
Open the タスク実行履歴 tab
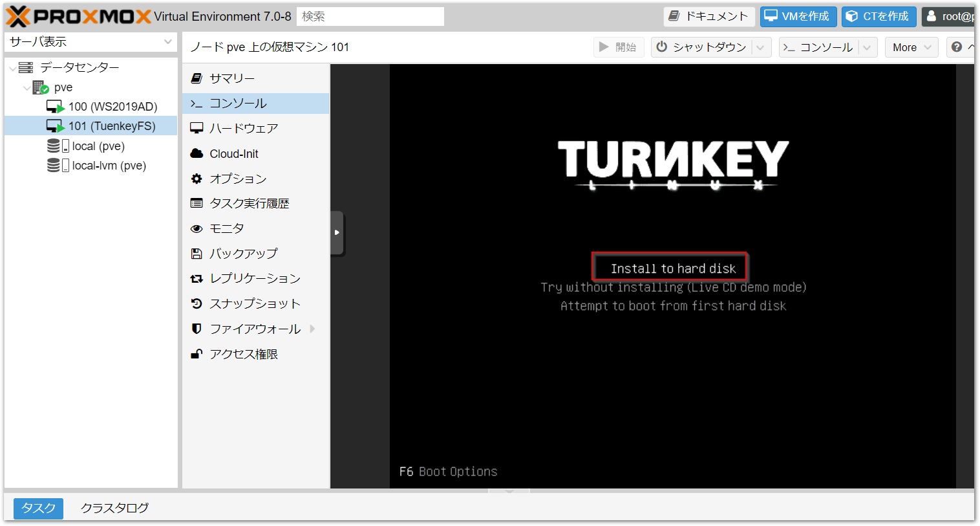pyautogui.click(x=256, y=203)
